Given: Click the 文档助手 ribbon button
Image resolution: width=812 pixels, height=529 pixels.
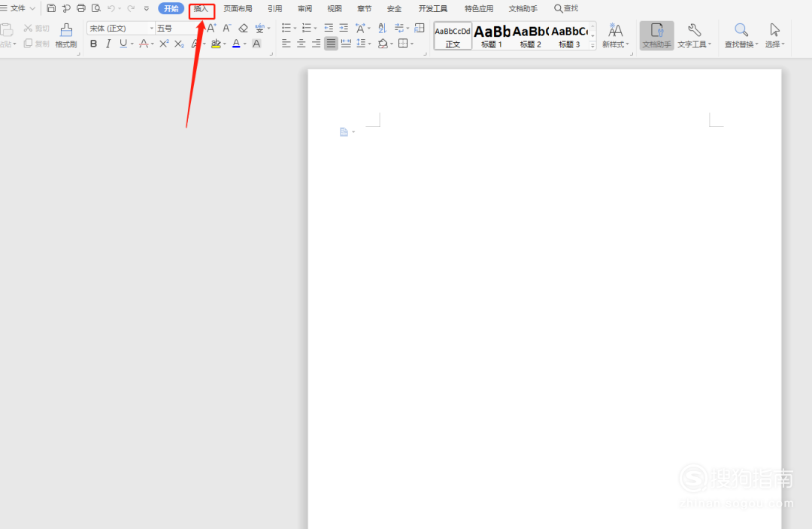Looking at the screenshot, I should [656, 36].
